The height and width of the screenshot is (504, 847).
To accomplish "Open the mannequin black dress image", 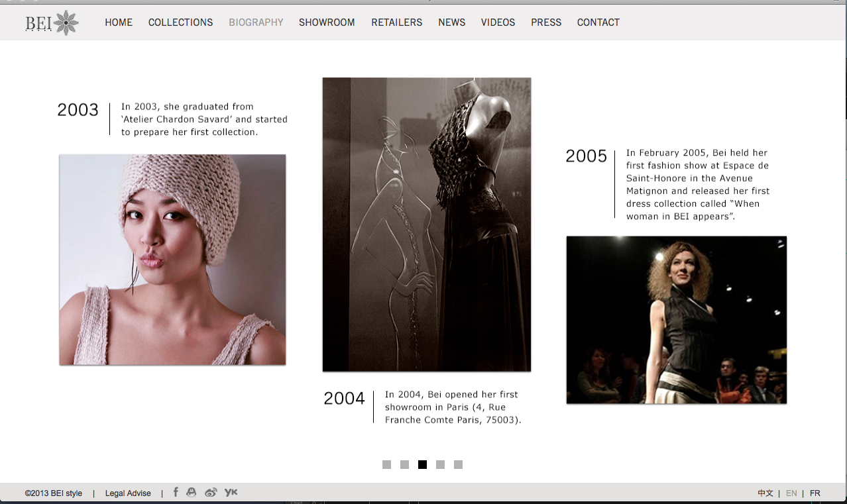I will click(426, 225).
